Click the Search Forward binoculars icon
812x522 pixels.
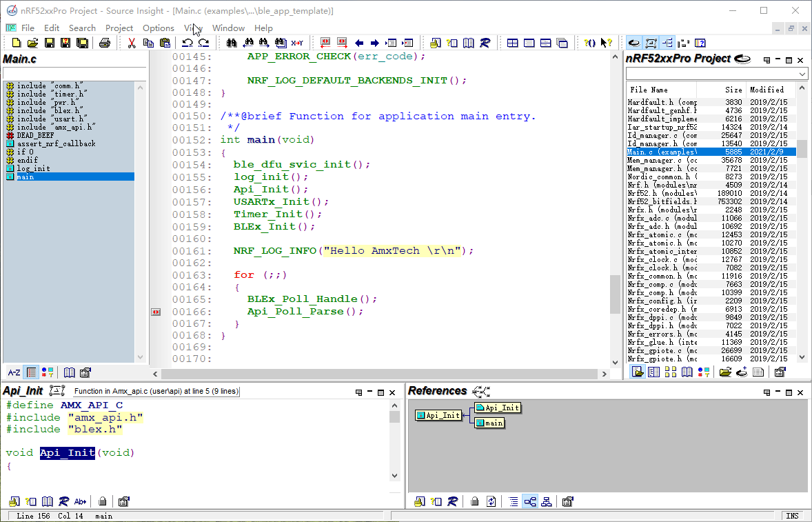264,43
